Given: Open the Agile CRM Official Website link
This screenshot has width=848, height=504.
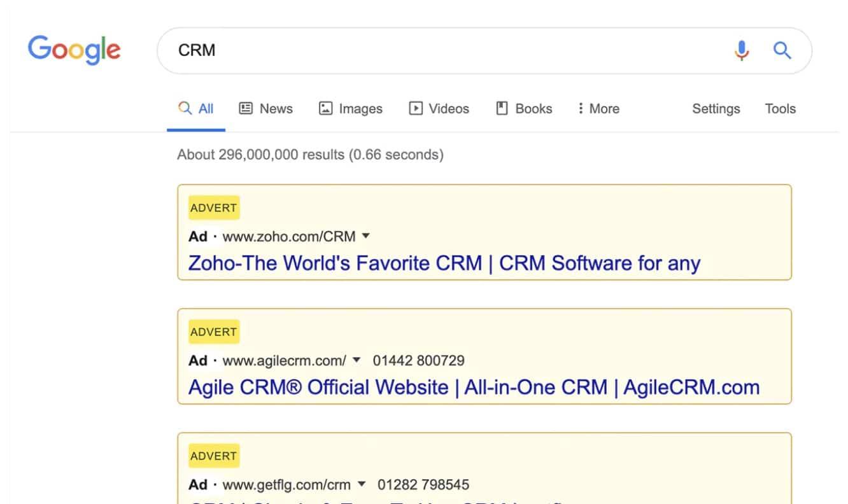Looking at the screenshot, I should (474, 387).
